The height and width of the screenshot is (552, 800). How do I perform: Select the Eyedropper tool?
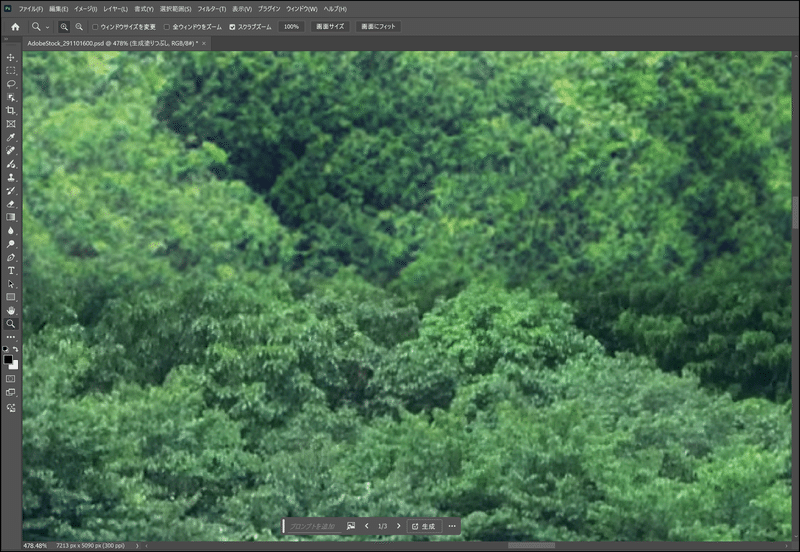coord(11,137)
